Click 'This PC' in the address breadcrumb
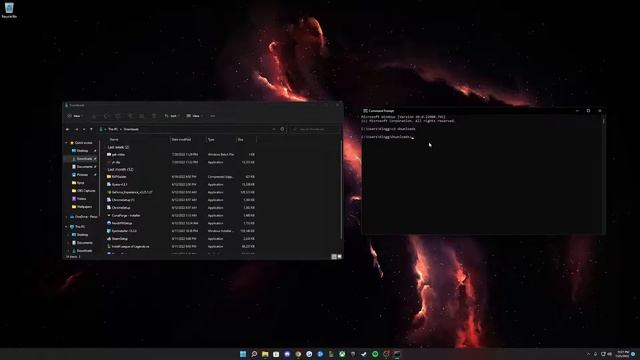This screenshot has width=640, height=360. [x=113, y=129]
